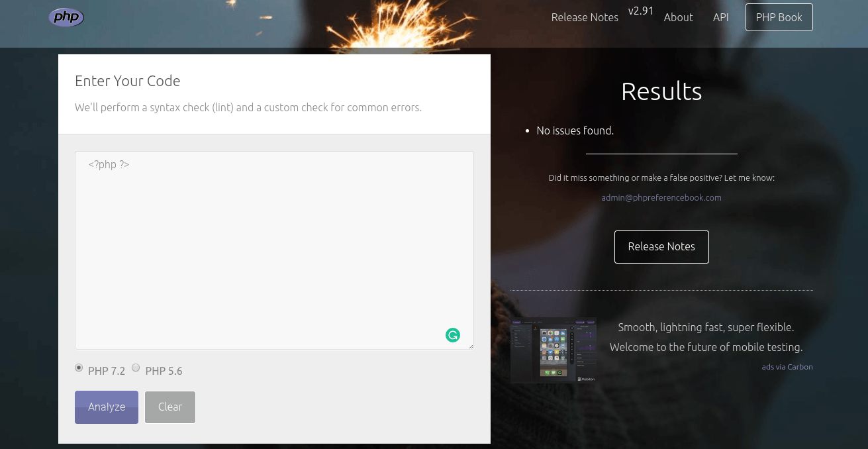868x449 pixels.
Task: Open the ads via Carbon link
Action: 787,366
